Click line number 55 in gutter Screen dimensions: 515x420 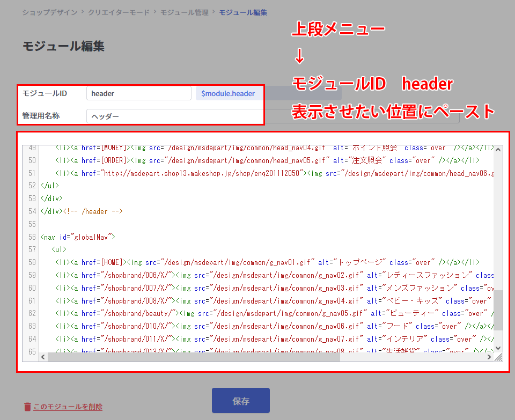tap(32, 224)
